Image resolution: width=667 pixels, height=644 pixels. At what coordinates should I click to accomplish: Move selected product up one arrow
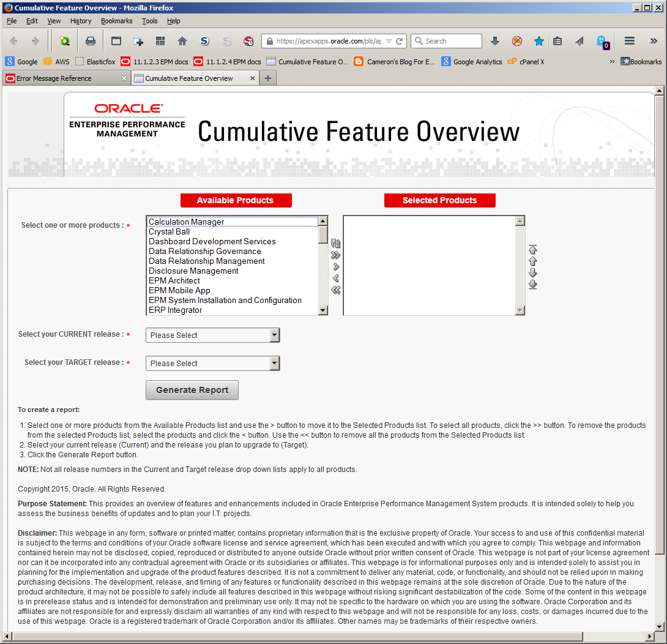(532, 261)
